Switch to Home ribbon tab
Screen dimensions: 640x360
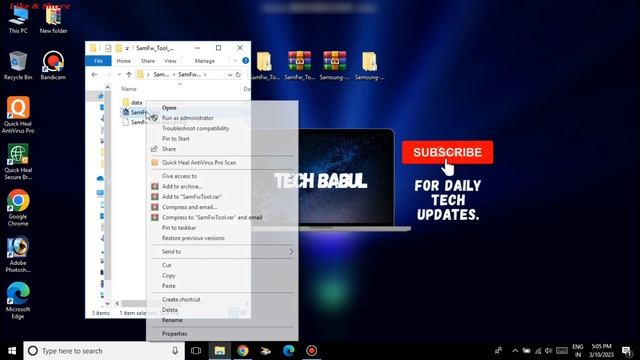pyautogui.click(x=124, y=61)
